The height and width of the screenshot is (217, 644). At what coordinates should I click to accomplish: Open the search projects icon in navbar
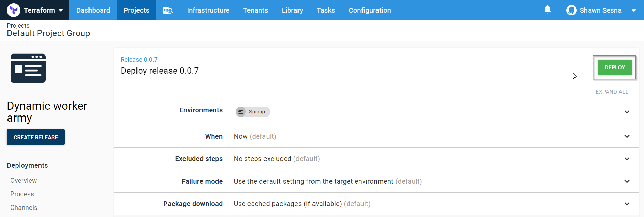[168, 10]
